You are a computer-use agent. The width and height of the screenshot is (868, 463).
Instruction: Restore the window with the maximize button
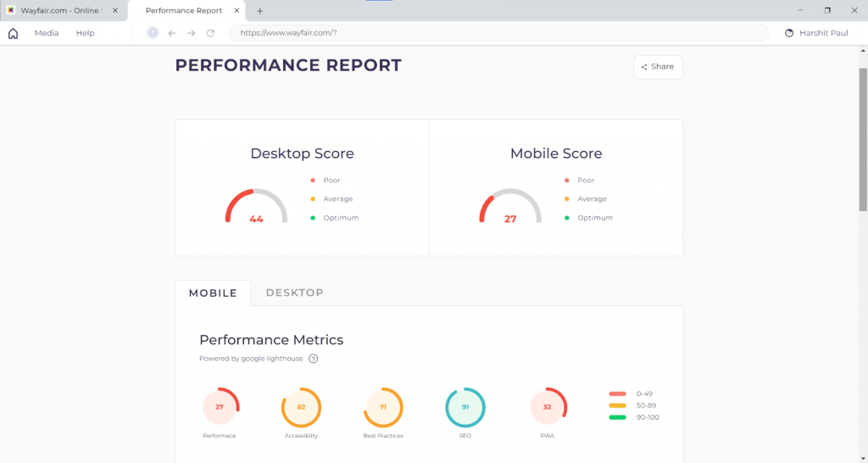click(827, 10)
